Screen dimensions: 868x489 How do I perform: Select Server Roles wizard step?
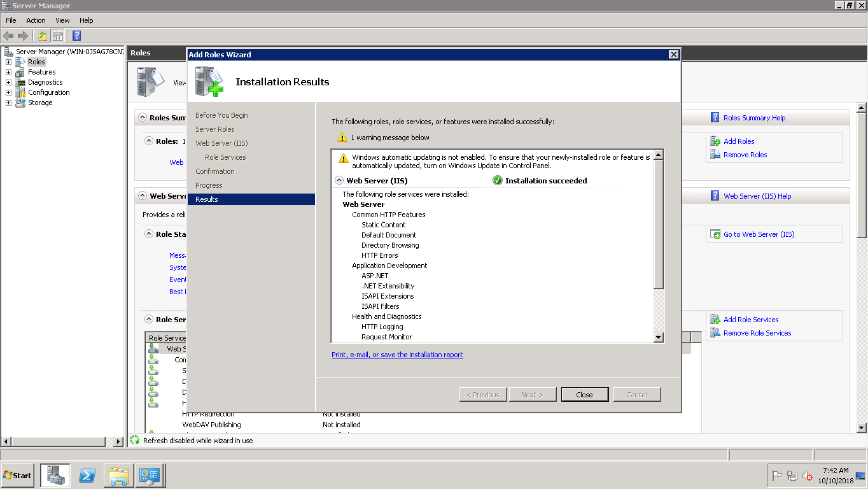(x=215, y=129)
